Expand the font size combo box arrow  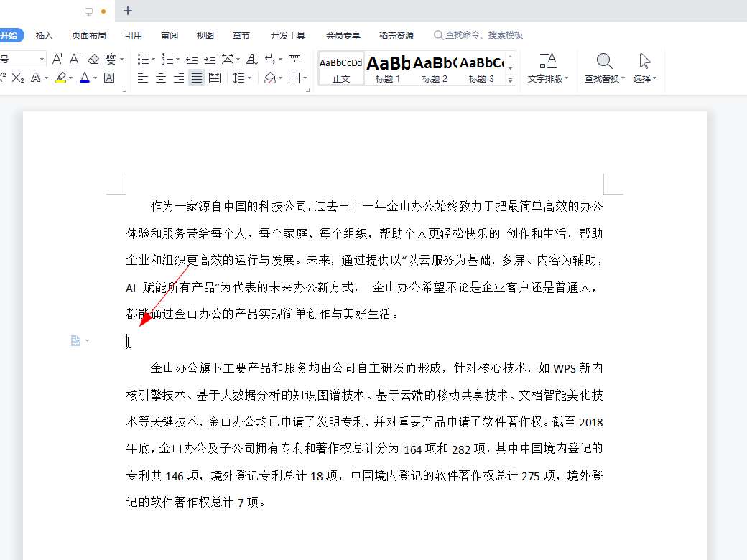pos(42,59)
